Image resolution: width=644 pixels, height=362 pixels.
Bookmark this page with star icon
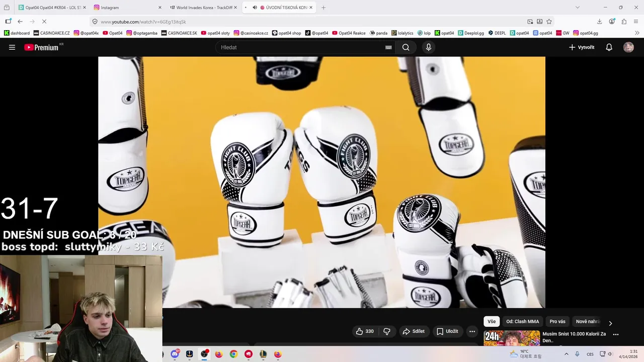point(549,22)
